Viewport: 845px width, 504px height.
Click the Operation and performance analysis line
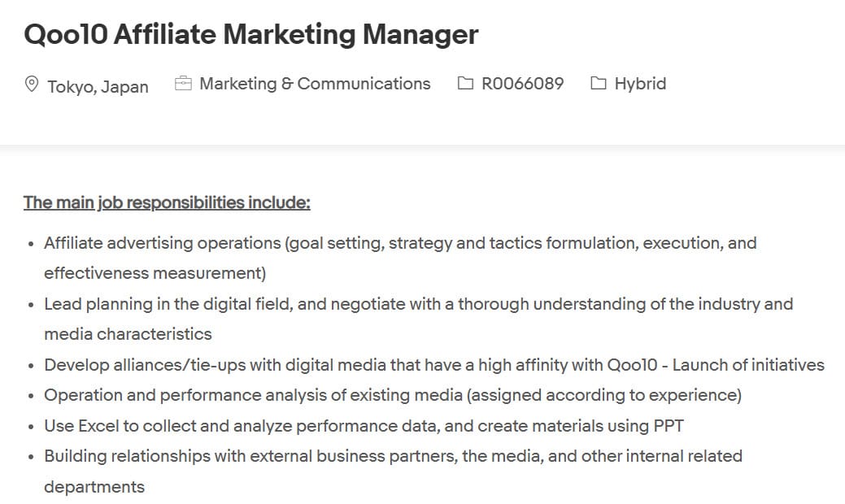pyautogui.click(x=393, y=395)
